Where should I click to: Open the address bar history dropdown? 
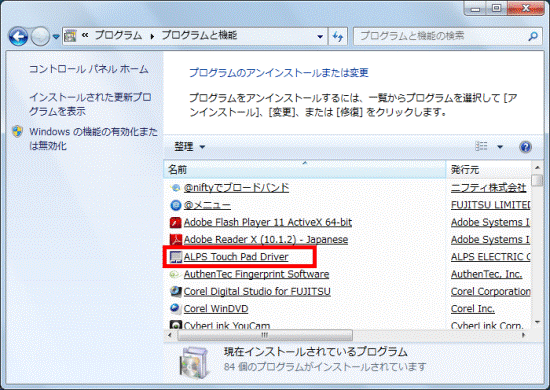[x=320, y=36]
